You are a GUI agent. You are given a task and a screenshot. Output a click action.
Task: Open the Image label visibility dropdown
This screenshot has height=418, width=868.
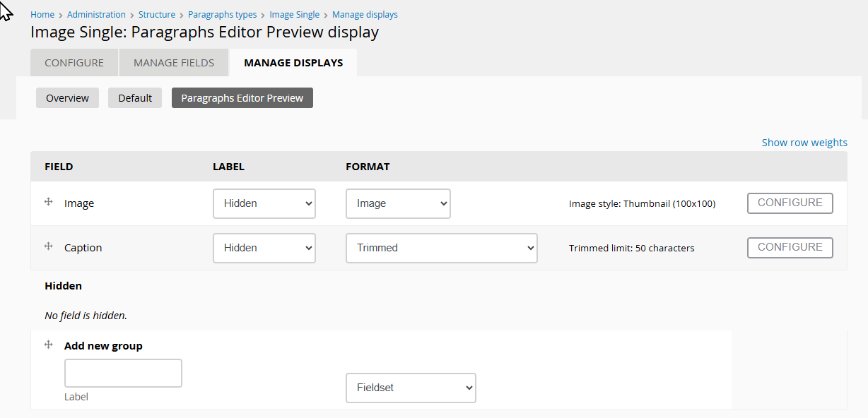pyautogui.click(x=264, y=203)
